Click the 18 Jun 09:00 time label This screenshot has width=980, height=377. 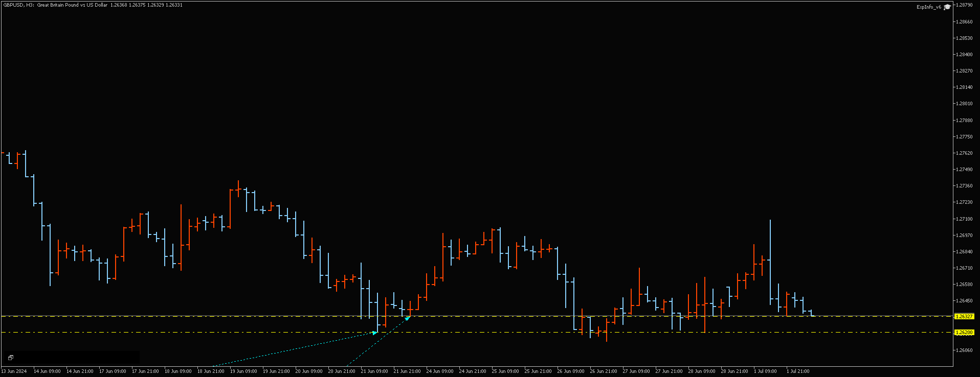coord(178,371)
